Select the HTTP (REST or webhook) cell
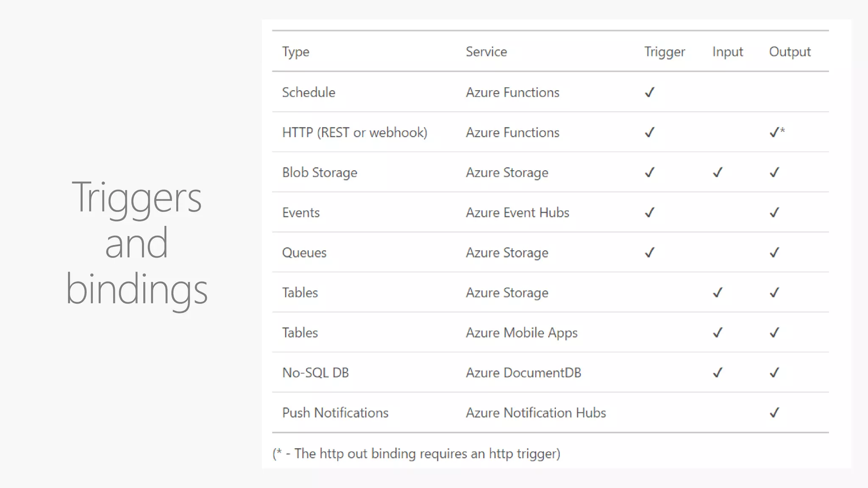This screenshot has width=868, height=488. (355, 133)
